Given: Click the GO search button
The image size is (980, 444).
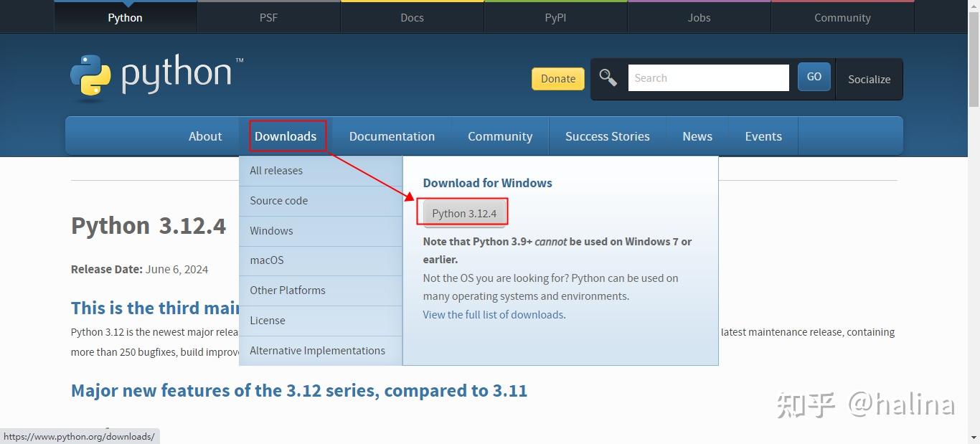Looking at the screenshot, I should click(x=814, y=77).
